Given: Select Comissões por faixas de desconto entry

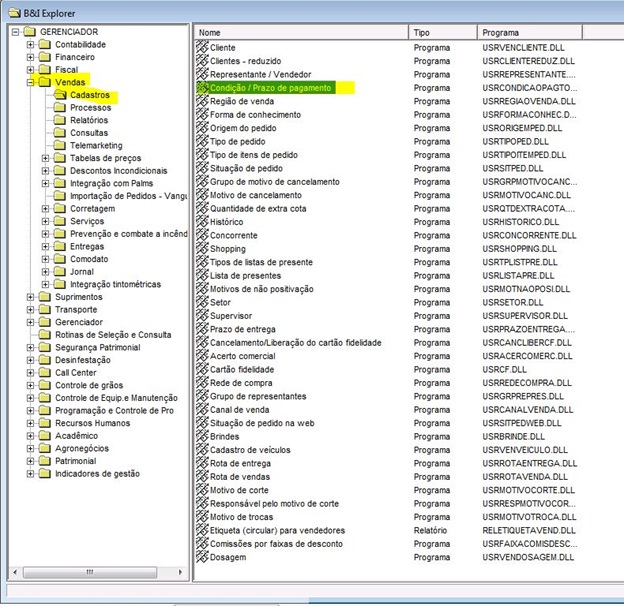Looking at the screenshot, I should pos(276,544).
